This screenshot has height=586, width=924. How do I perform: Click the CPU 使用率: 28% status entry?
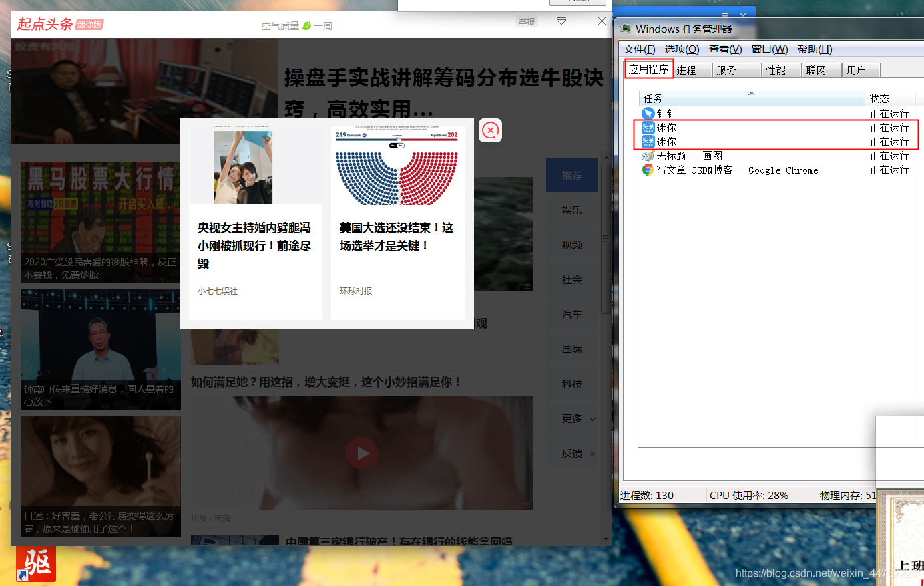(749, 495)
